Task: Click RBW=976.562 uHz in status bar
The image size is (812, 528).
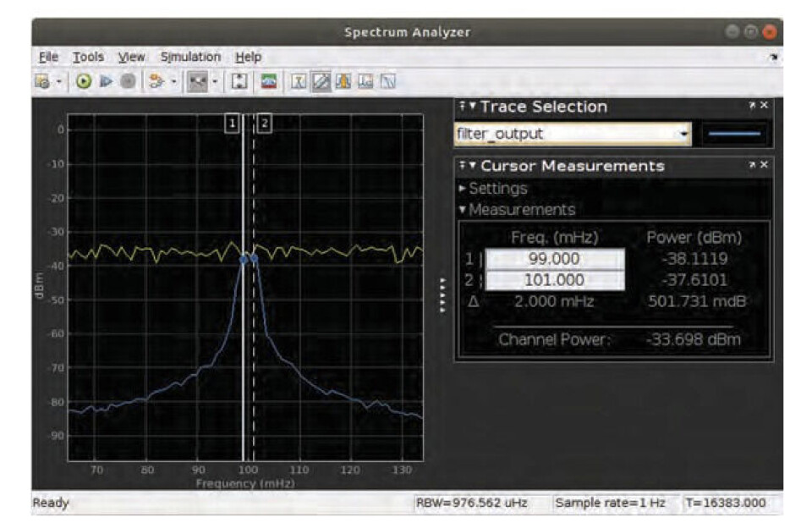Action: tap(472, 503)
